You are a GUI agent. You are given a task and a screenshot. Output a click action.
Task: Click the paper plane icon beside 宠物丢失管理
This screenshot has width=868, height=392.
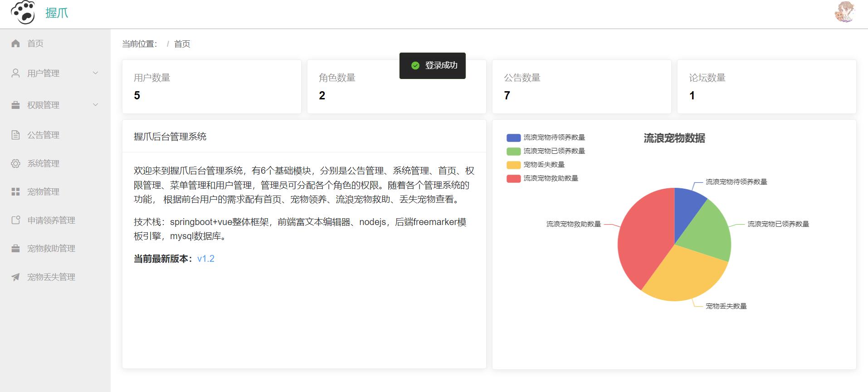point(15,277)
